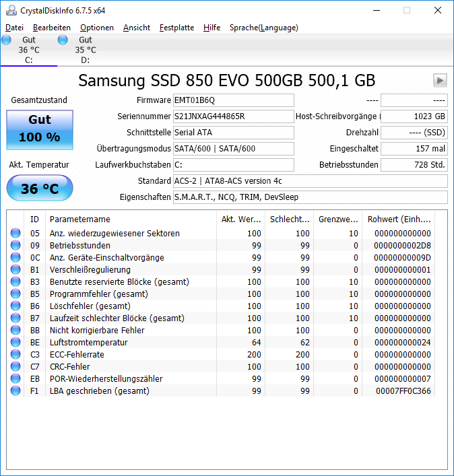This screenshot has width=454, height=476.
Task: Open the Sprache(Language) menu
Action: click(264, 28)
